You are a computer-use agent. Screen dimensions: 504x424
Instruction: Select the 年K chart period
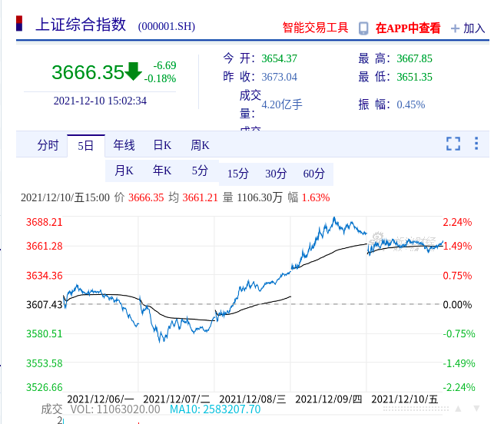(162, 171)
